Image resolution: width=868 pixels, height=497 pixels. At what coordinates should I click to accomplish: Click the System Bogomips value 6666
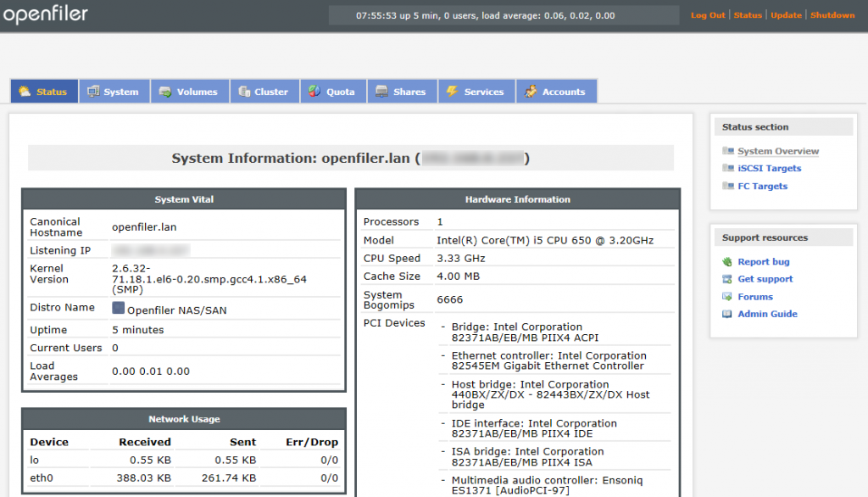pyautogui.click(x=449, y=299)
